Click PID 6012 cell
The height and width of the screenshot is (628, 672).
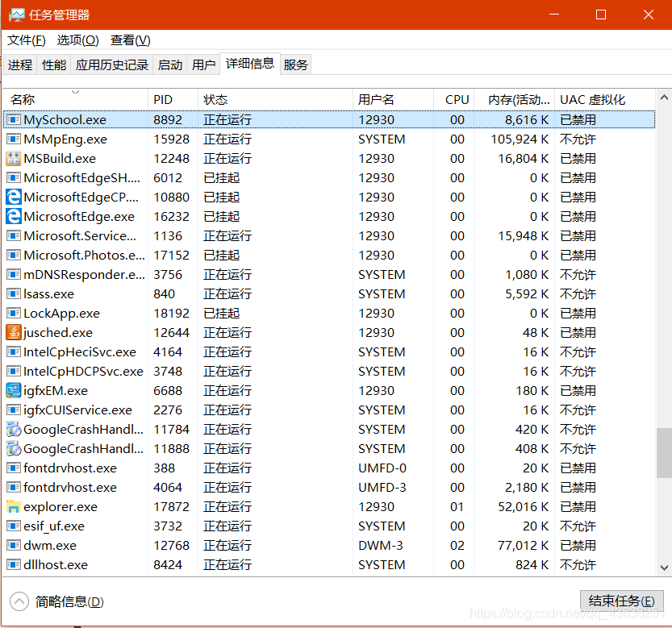point(168,178)
